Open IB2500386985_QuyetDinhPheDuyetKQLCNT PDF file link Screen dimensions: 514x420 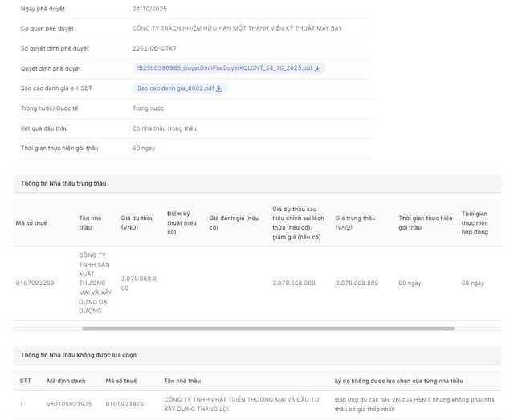[222, 68]
